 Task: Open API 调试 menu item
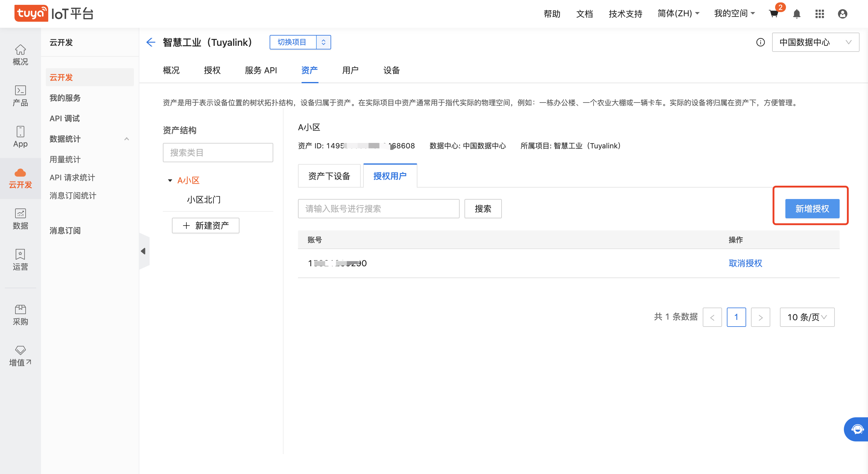coord(64,118)
